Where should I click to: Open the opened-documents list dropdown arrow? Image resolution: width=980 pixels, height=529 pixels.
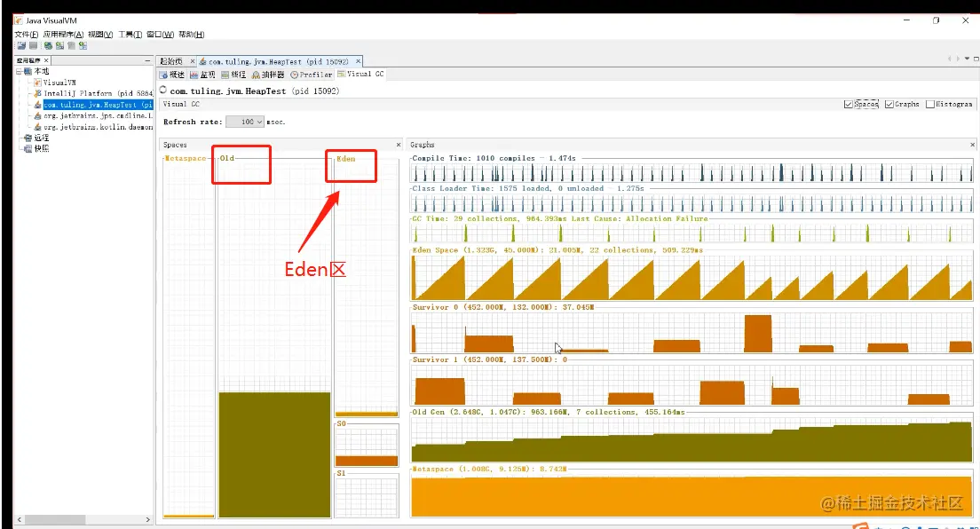click(x=967, y=59)
